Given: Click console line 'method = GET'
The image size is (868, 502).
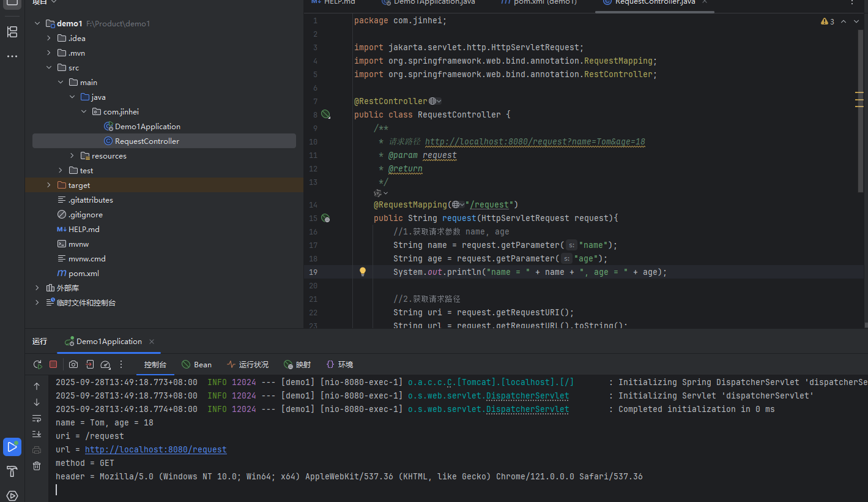Looking at the screenshot, I should (85, 463).
